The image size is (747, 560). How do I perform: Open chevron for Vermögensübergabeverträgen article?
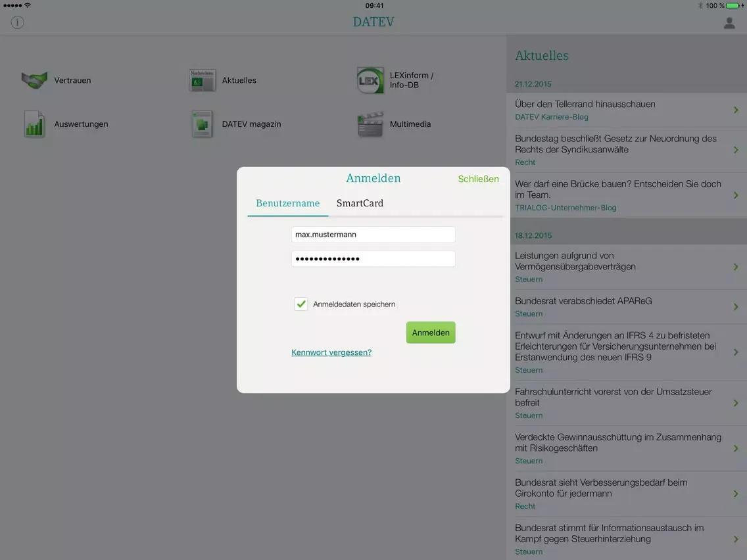point(736,267)
